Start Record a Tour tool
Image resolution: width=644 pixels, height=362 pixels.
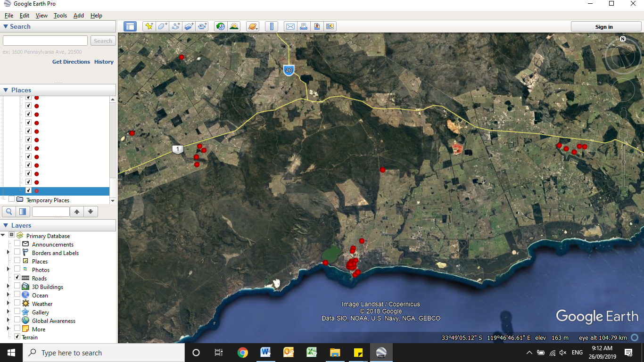click(x=203, y=26)
